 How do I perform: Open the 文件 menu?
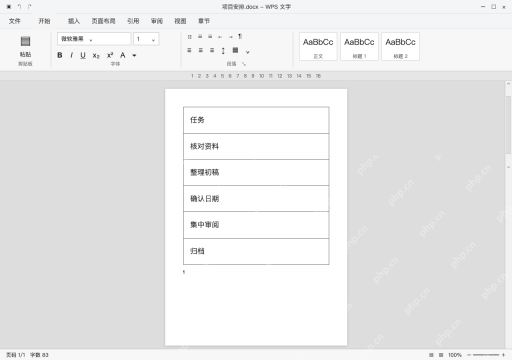15,21
